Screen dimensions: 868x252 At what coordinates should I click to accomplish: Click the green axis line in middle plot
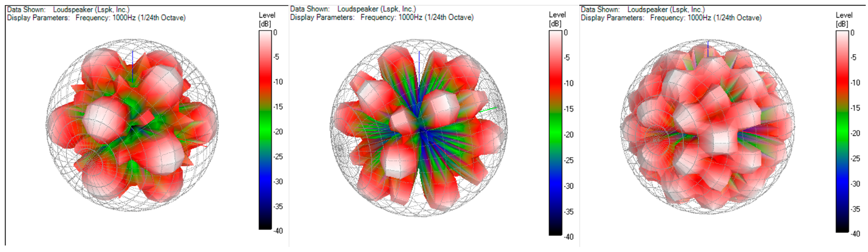click(487, 109)
